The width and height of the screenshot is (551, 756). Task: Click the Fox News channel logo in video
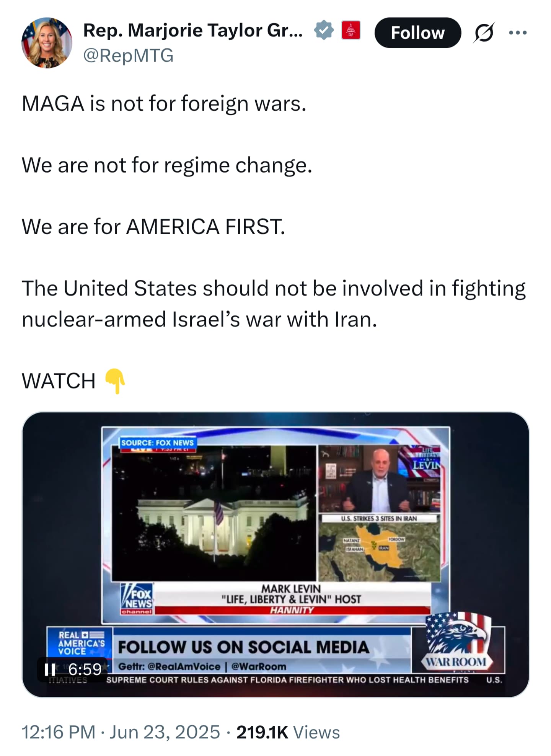(x=137, y=599)
